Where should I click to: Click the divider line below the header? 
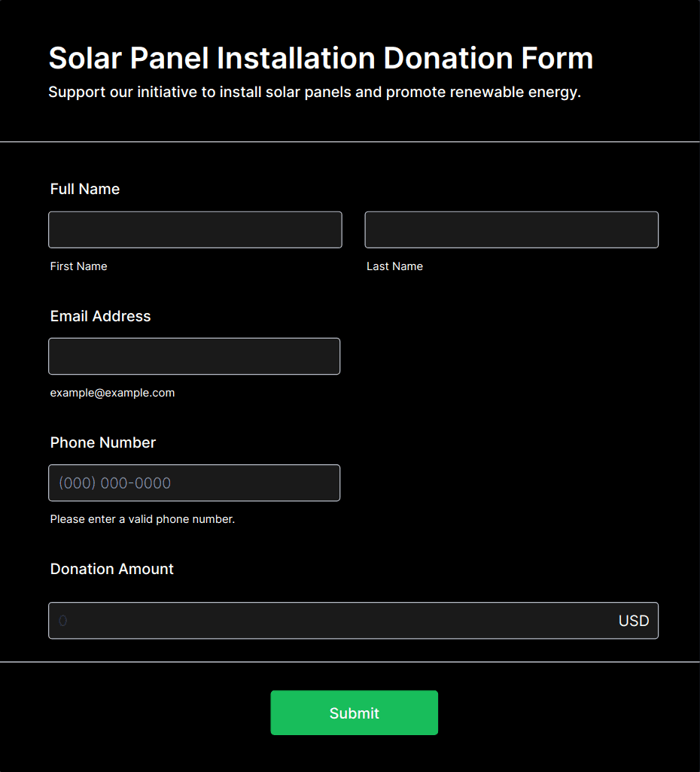[x=350, y=141]
